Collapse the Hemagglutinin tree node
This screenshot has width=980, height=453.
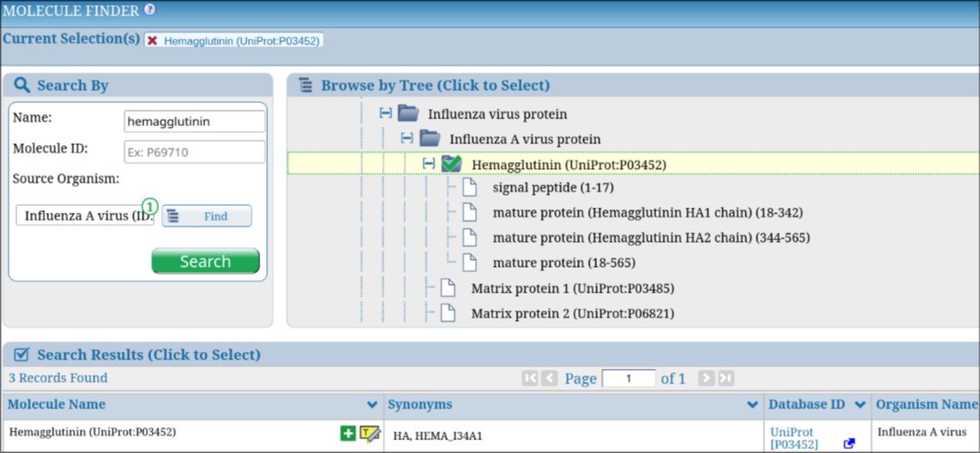(x=429, y=164)
